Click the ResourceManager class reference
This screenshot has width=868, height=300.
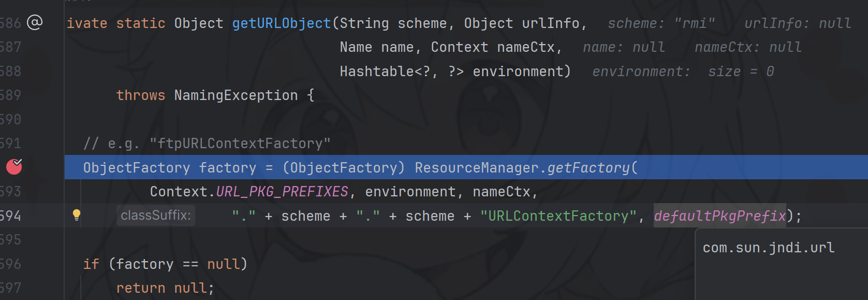(476, 168)
